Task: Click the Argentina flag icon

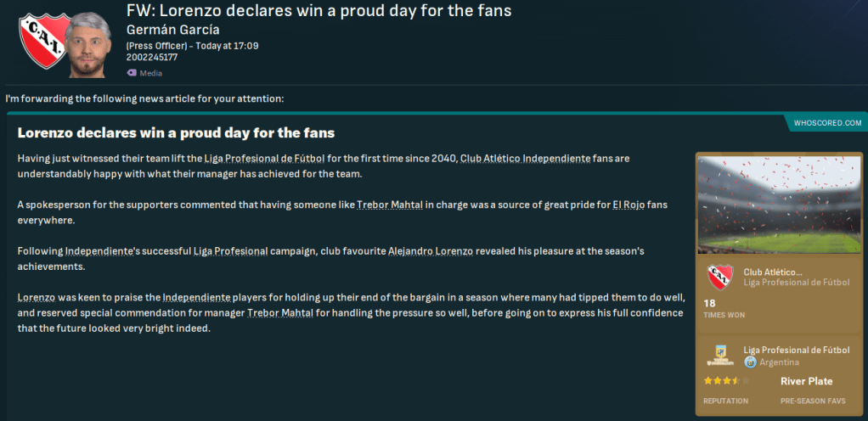Action: click(x=750, y=362)
